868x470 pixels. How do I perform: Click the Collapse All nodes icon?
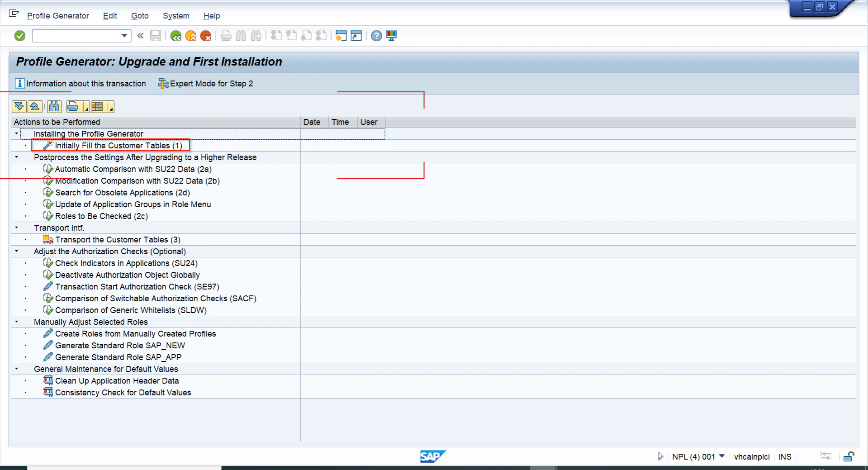[35, 107]
